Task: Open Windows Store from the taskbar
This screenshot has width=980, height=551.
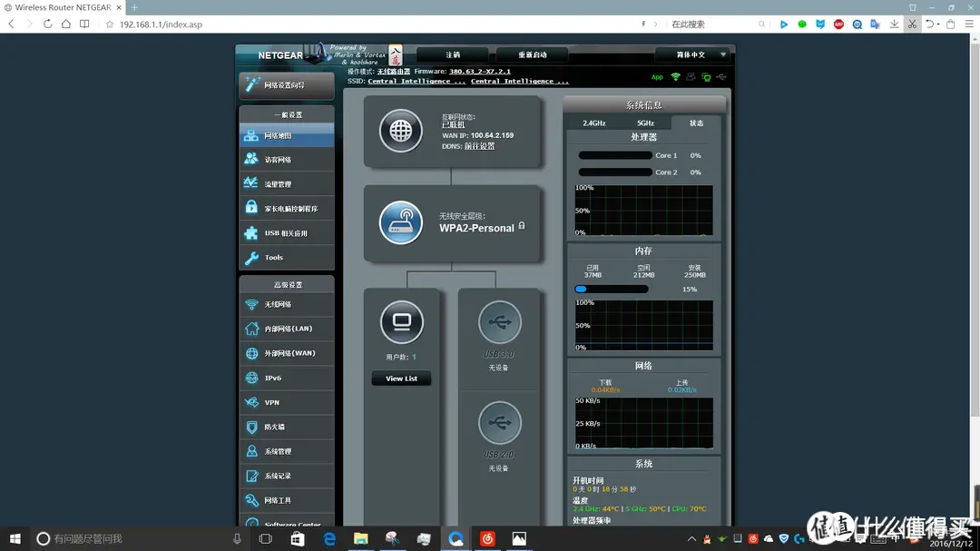Action: coord(298,538)
